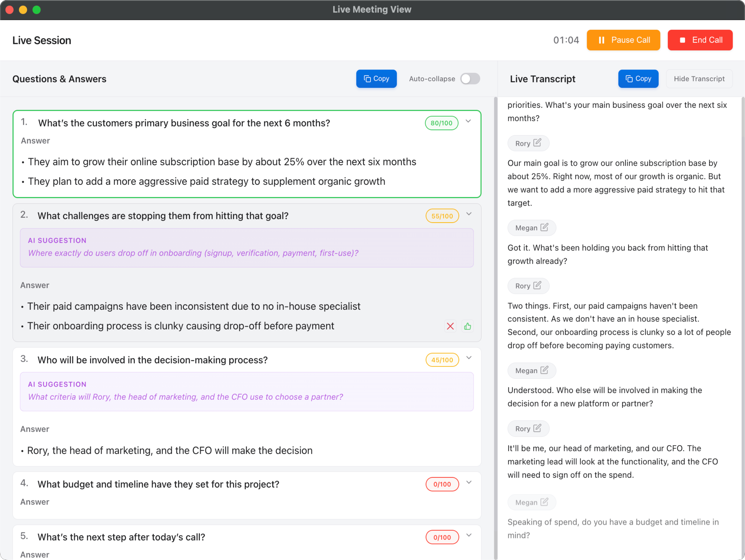Screen dimensions: 745x560
Task: Click the copy icon beside Live Transcript
Action: [x=629, y=78]
